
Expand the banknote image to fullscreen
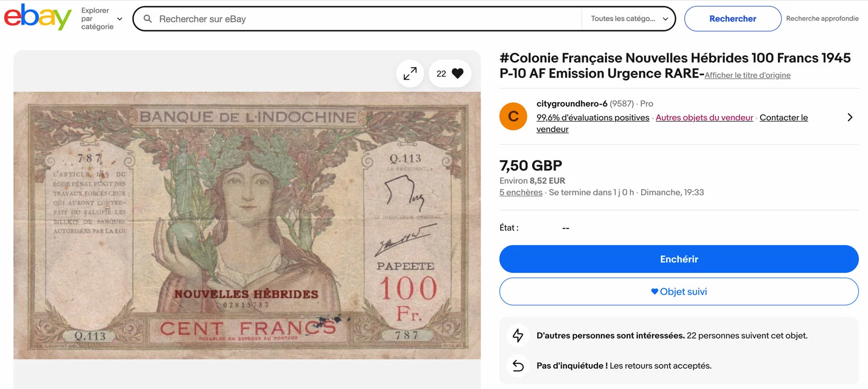pyautogui.click(x=410, y=73)
